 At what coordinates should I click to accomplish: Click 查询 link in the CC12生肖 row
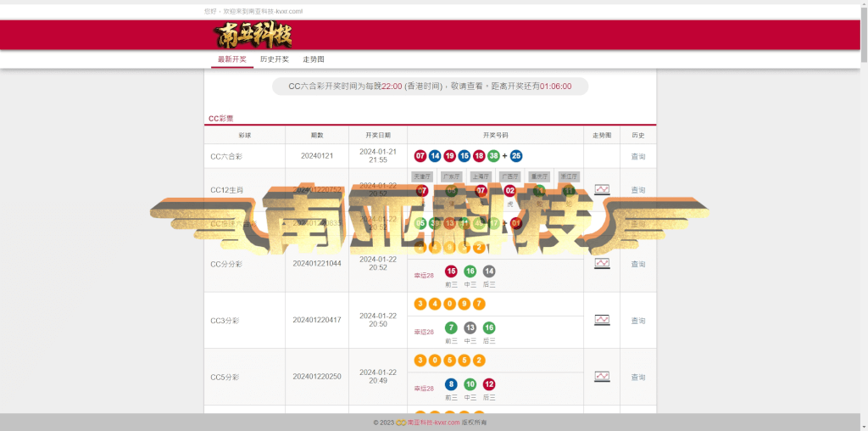coord(637,190)
